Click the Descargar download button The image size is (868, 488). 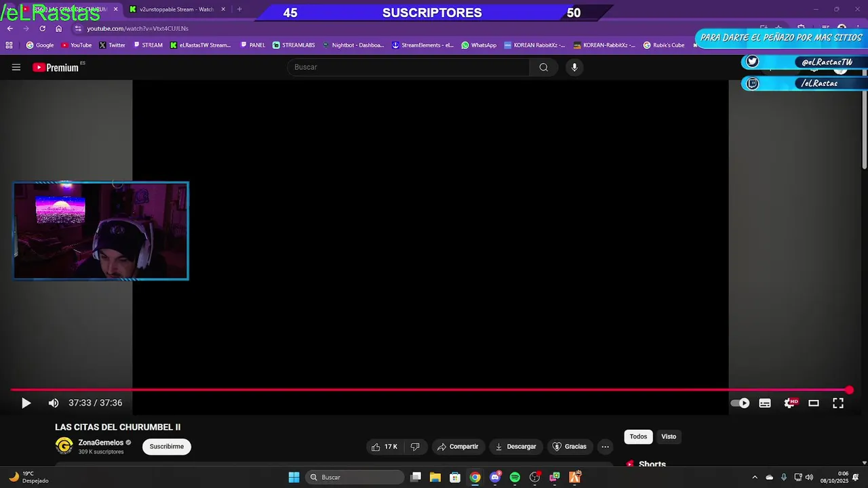coord(515,447)
